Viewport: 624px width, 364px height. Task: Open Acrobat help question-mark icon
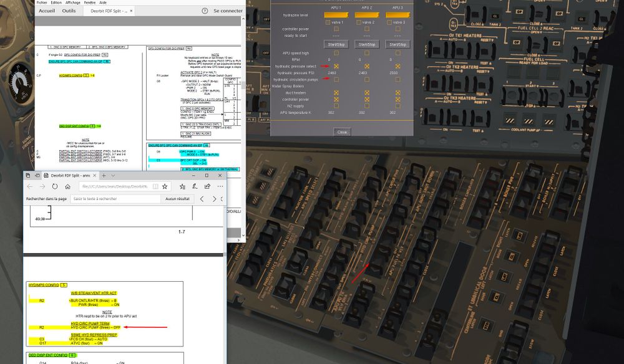(205, 11)
